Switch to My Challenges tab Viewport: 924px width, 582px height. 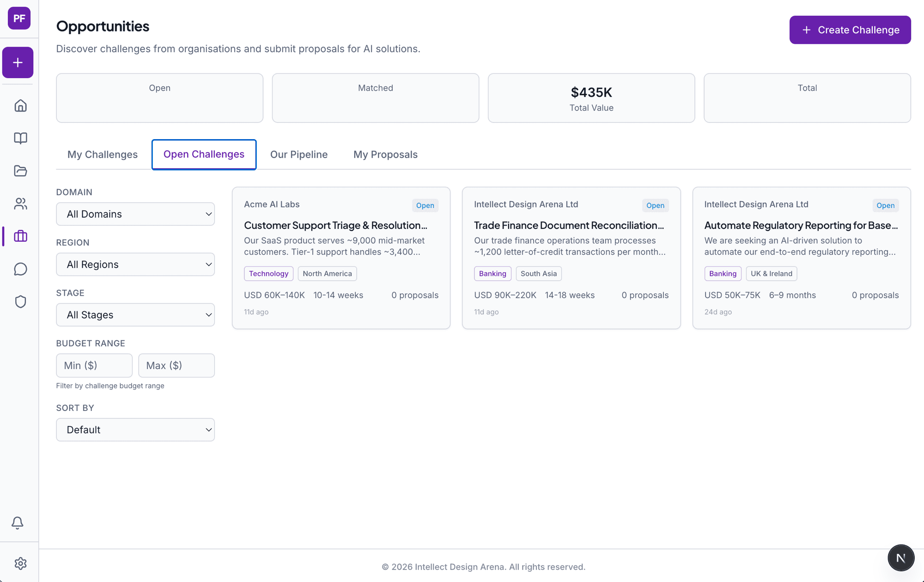click(x=103, y=154)
